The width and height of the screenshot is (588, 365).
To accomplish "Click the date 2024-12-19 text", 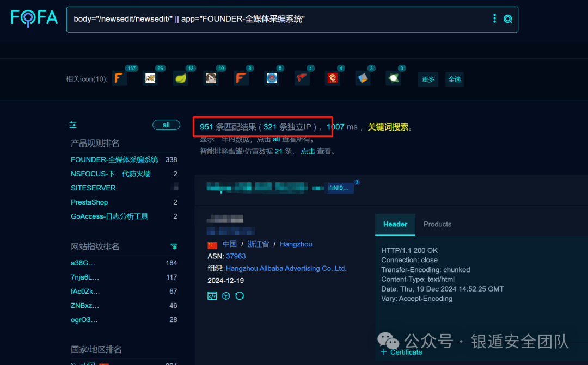I will tap(226, 281).
